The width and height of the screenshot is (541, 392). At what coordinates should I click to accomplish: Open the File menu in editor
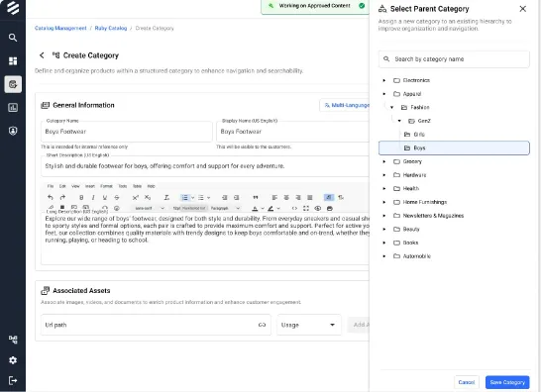pos(51,186)
